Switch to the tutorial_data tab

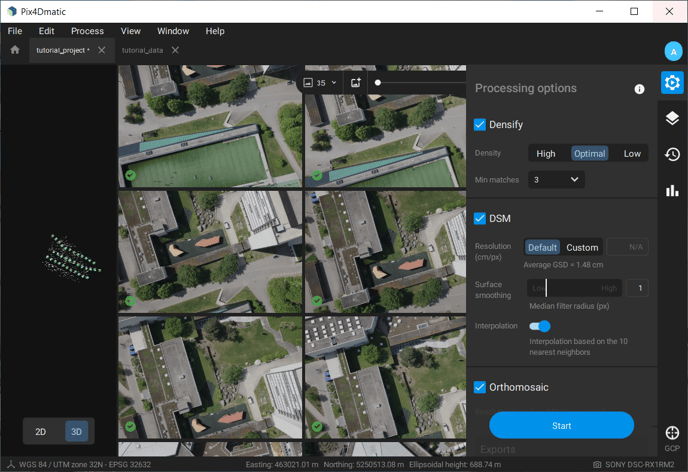click(142, 50)
